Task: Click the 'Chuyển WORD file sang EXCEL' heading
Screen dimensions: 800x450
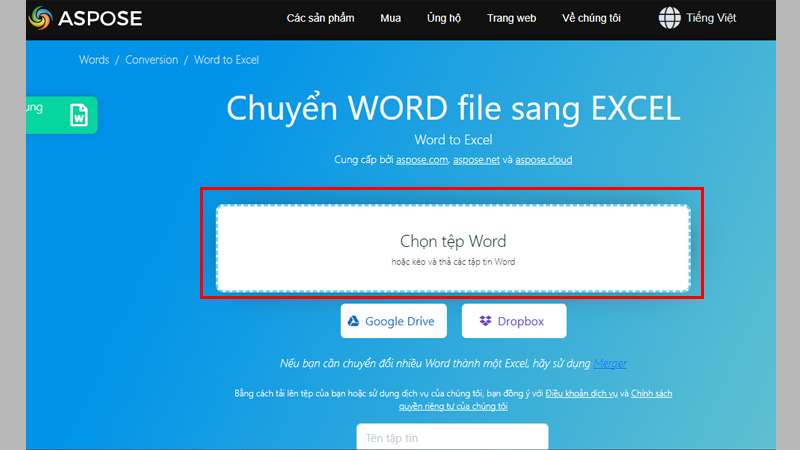Action: coord(453,108)
